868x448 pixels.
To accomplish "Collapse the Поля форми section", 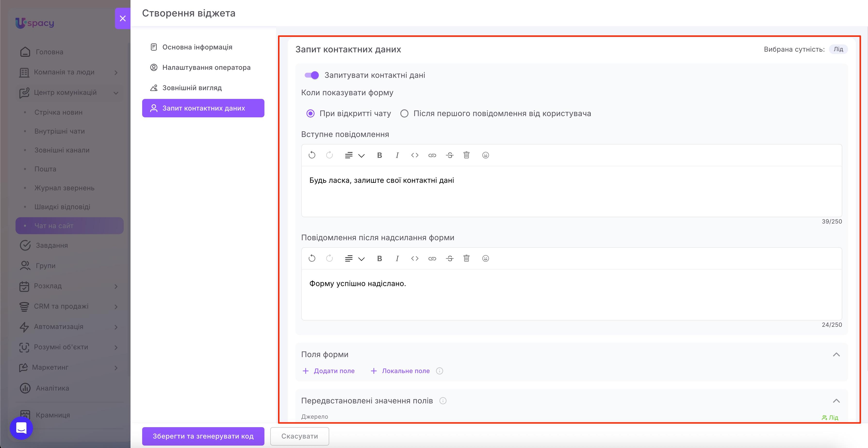I will click(x=836, y=354).
